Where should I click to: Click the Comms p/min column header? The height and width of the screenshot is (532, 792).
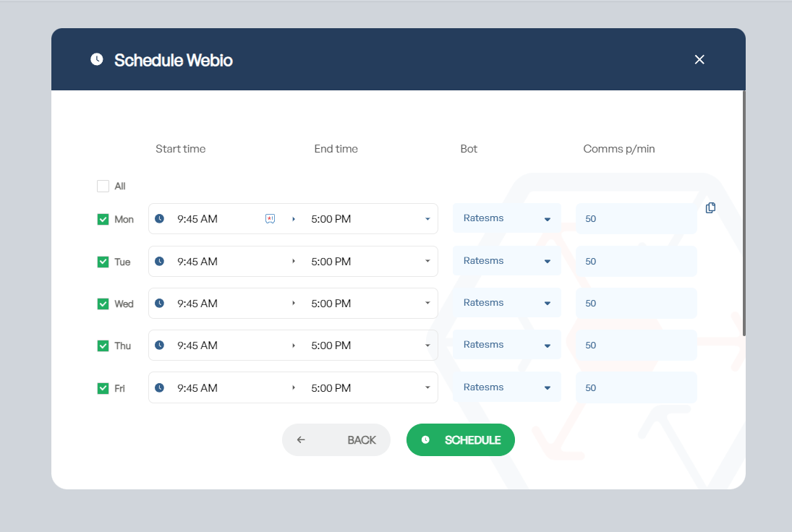[x=618, y=149]
